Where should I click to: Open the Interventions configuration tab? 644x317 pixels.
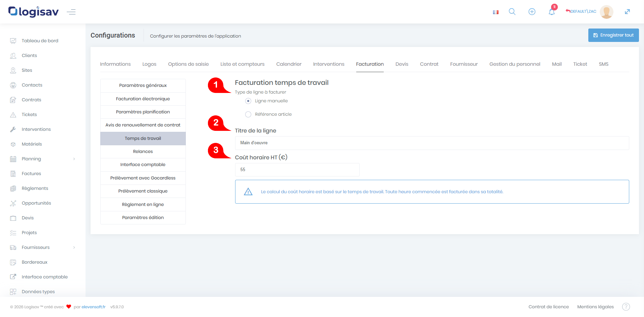pyautogui.click(x=328, y=64)
